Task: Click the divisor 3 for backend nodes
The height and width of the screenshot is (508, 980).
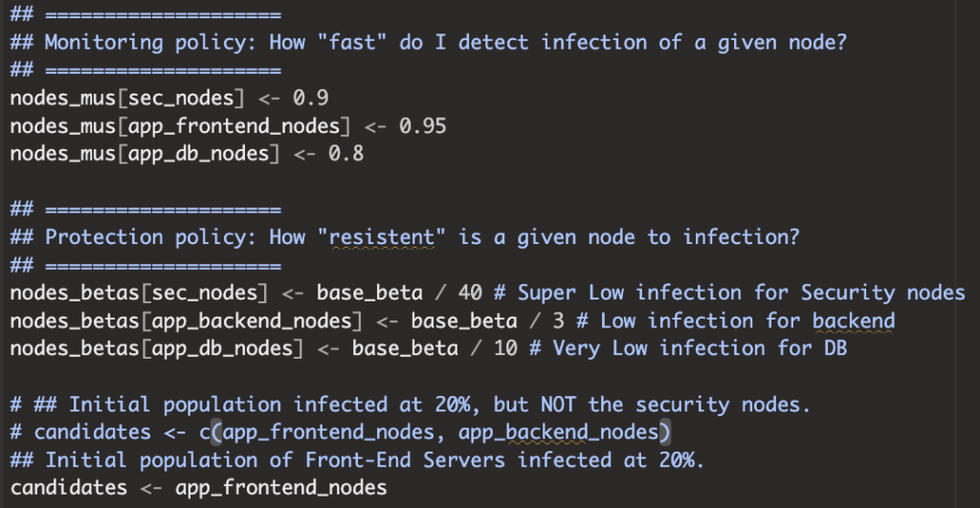Action: (558, 321)
